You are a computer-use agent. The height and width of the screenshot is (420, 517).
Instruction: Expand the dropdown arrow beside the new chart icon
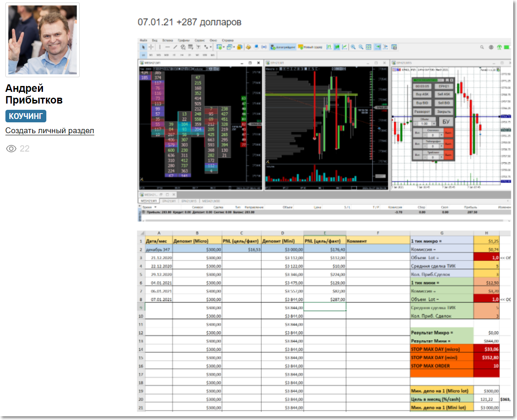(x=224, y=47)
